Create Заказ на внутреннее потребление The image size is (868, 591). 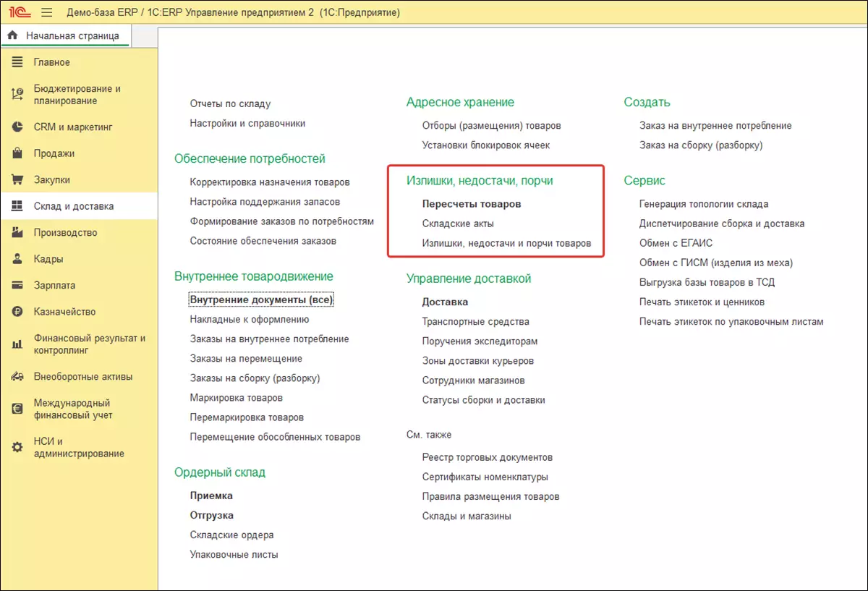[715, 126]
